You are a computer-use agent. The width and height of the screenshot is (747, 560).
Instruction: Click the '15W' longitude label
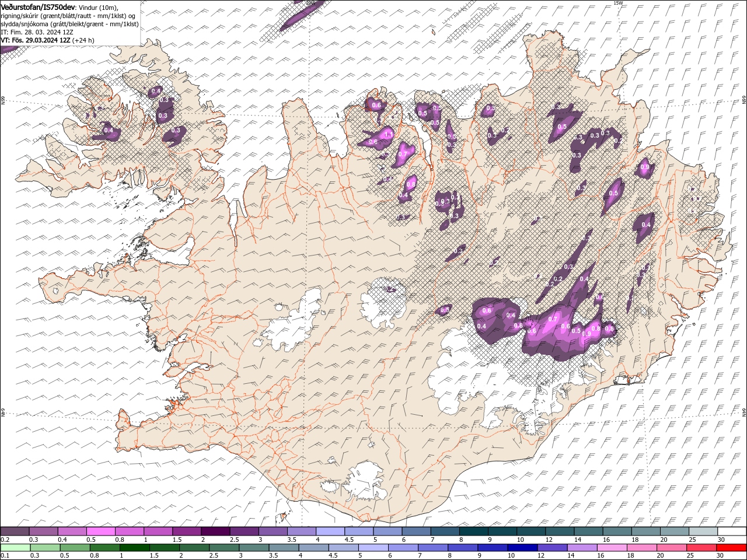618,3
